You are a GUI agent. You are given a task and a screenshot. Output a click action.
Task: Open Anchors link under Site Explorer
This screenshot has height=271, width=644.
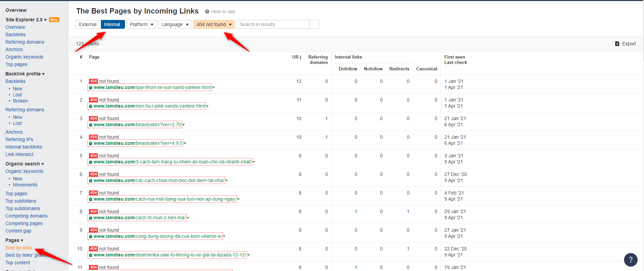[x=14, y=49]
